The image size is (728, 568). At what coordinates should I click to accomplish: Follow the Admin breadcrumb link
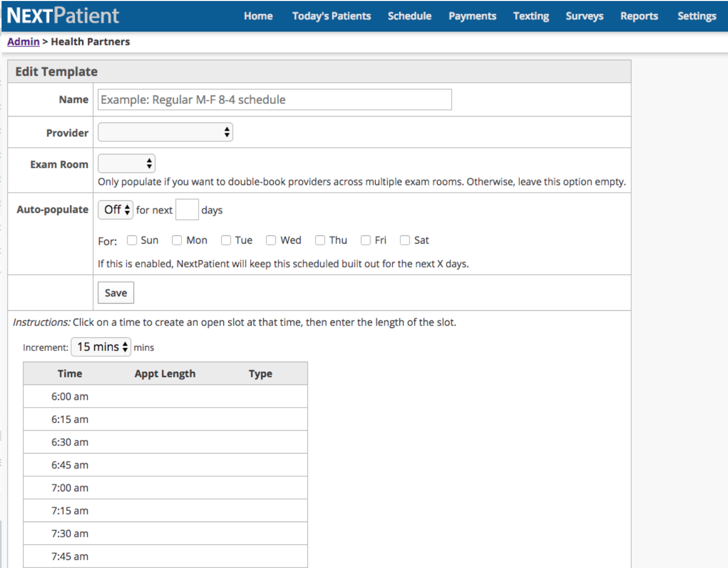(23, 41)
